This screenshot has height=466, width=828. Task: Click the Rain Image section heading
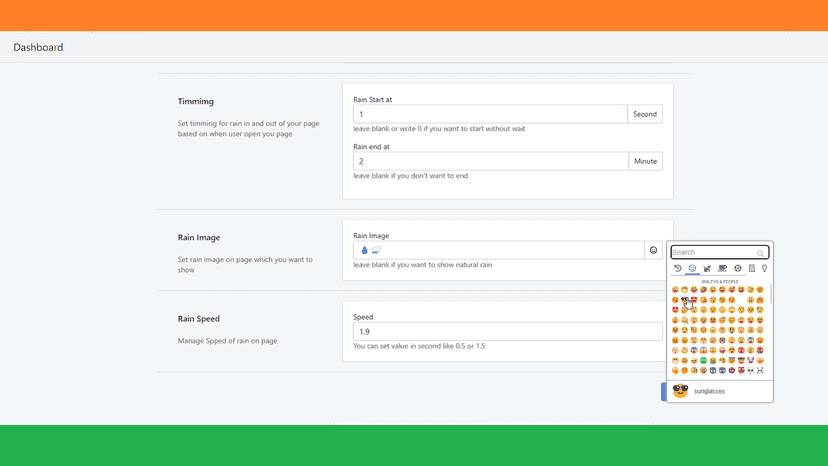pyautogui.click(x=199, y=237)
